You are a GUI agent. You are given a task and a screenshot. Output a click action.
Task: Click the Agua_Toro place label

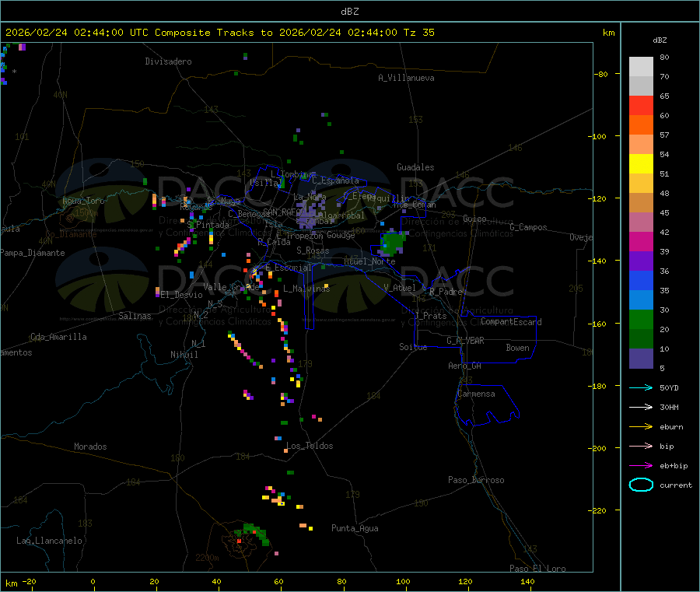83,201
